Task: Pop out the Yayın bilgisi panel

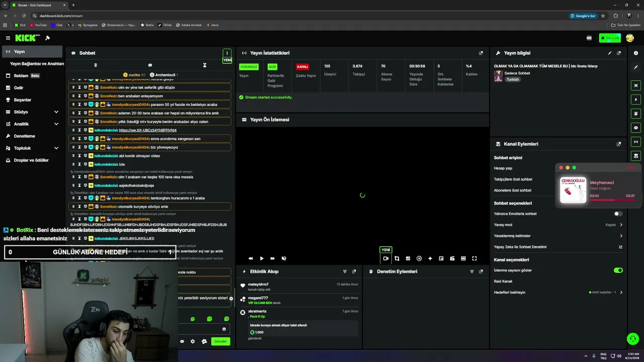Action: 619,53
